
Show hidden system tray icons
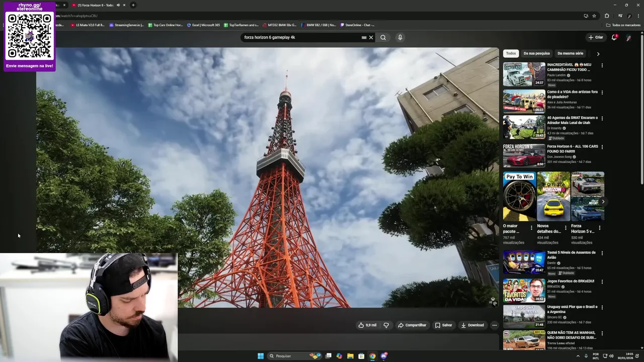[x=578, y=356]
